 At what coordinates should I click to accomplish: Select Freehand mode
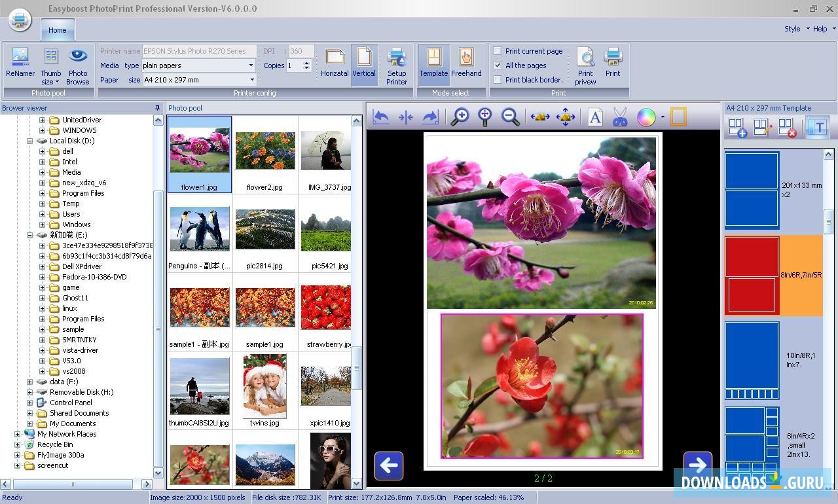coord(466,63)
